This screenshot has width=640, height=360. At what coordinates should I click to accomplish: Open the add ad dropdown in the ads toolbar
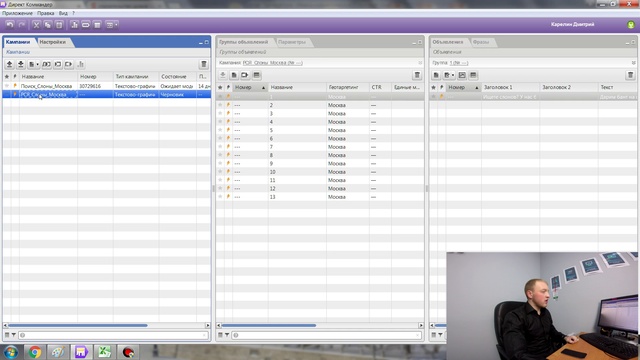(449, 75)
